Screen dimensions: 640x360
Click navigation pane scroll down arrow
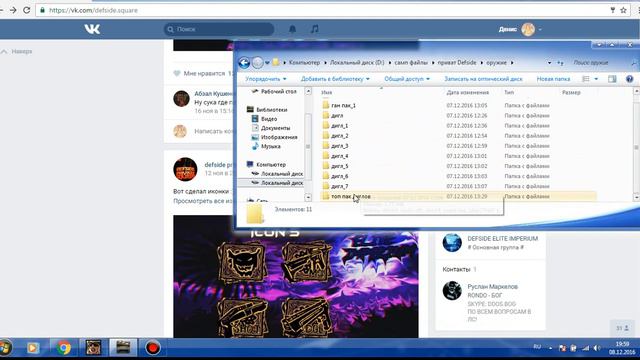tap(308, 197)
